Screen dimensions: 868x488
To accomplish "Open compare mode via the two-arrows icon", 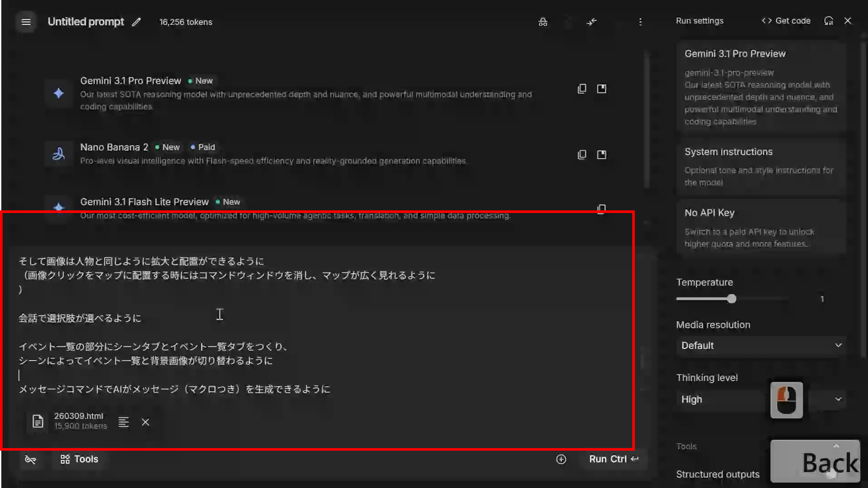I will [x=592, y=22].
